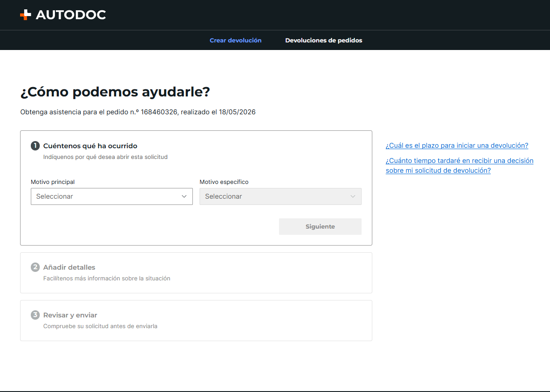
Task: Select the Cuéntenos qué ha ocurrido heading
Action: [90, 146]
